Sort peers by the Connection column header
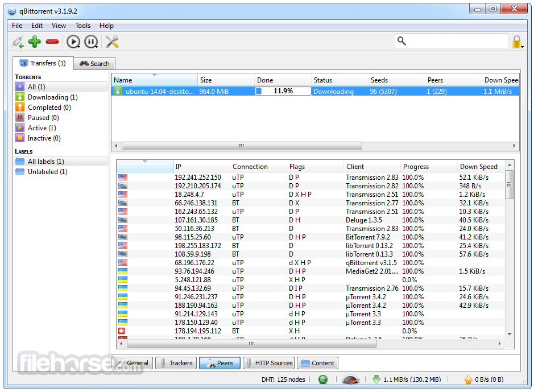Image resolution: width=534 pixels, height=392 pixels. 259,167
